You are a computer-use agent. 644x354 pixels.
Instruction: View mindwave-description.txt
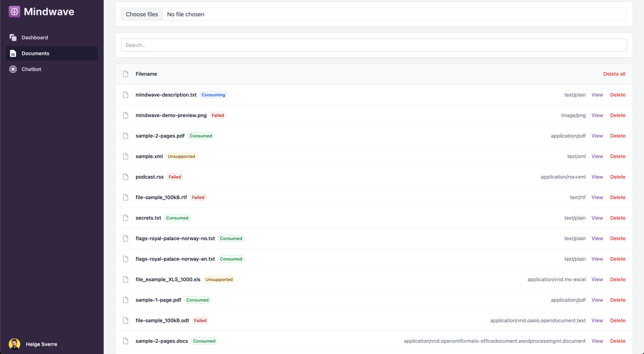coord(597,95)
